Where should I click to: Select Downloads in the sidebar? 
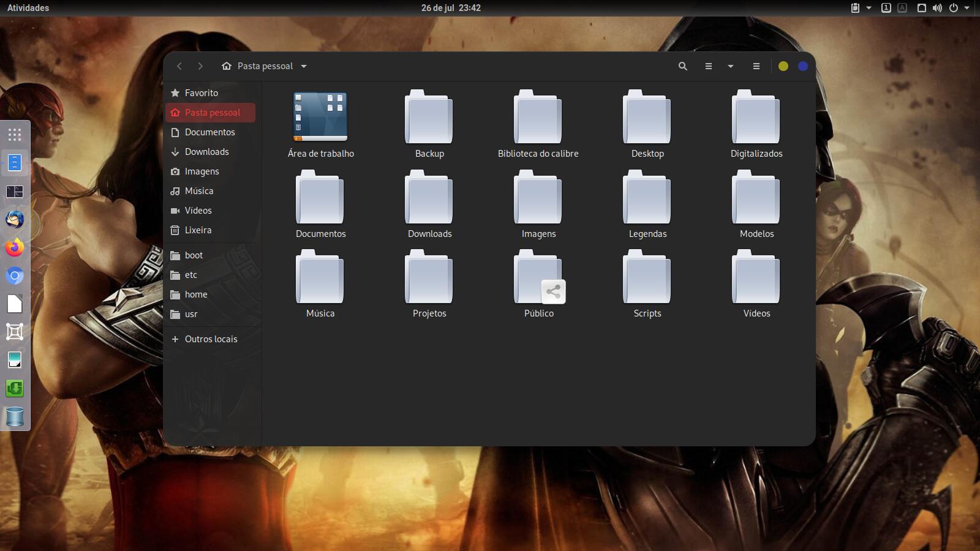click(x=206, y=152)
